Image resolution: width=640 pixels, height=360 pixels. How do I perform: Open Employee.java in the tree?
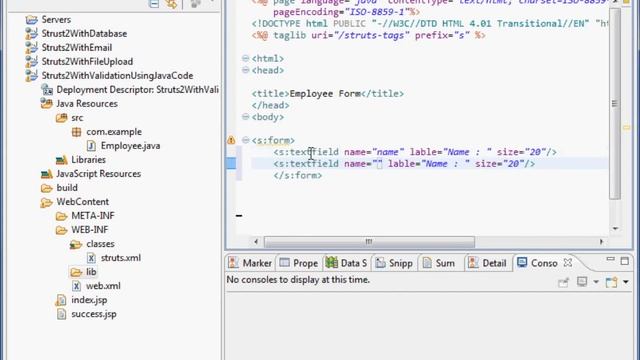point(131,146)
